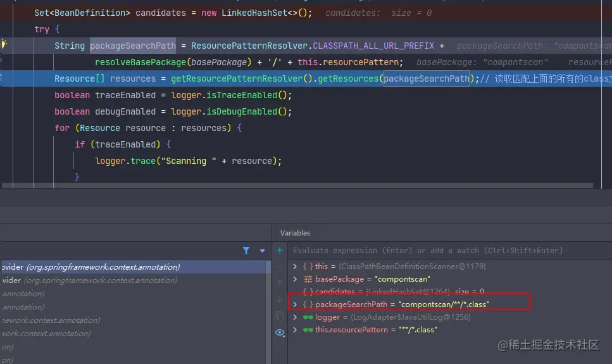Click the getResources method call
The width and height of the screenshot is (612, 364).
pos(348,78)
